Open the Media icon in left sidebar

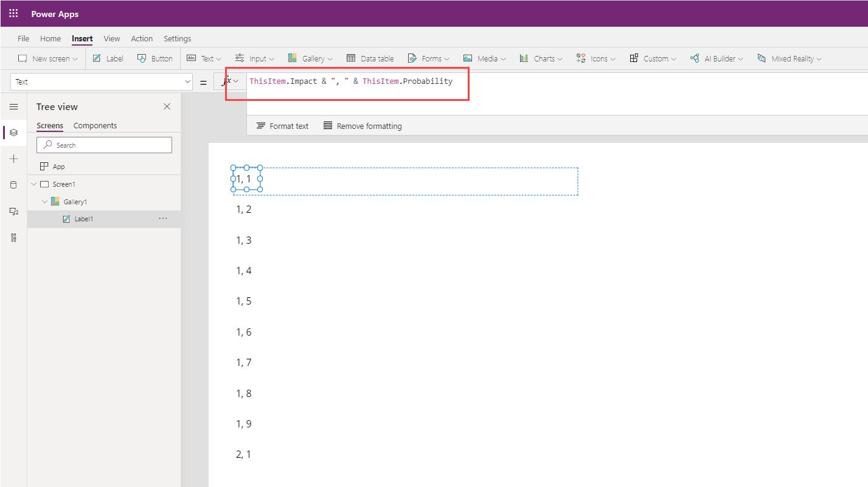13,211
